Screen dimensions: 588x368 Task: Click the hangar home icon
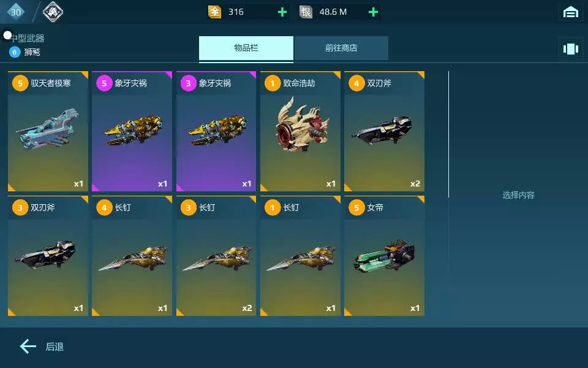[x=570, y=12]
